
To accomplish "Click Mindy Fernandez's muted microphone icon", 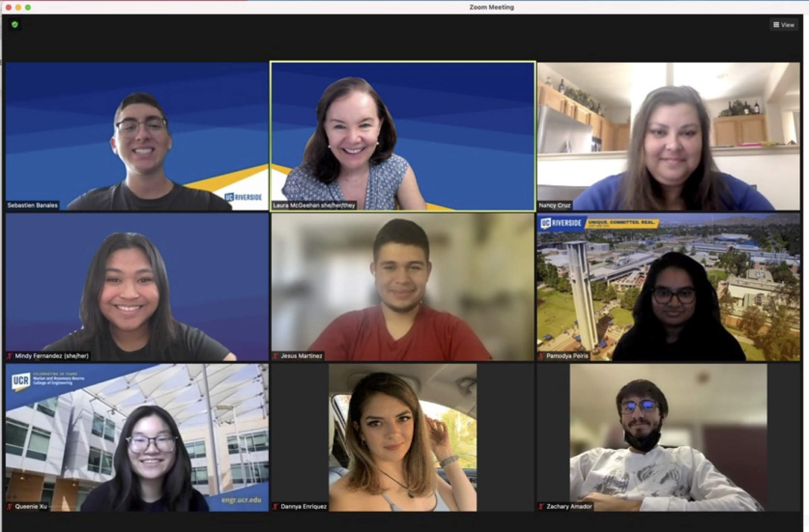I will (10, 356).
